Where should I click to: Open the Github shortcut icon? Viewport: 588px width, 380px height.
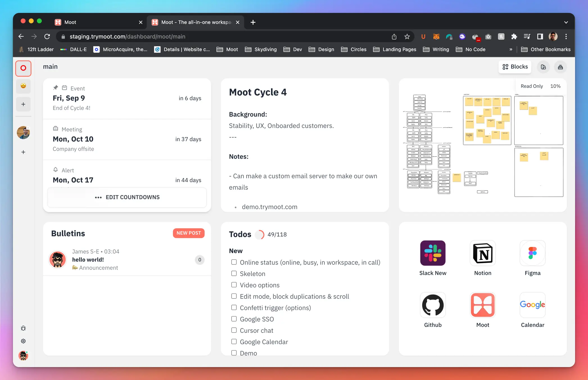coord(433,305)
